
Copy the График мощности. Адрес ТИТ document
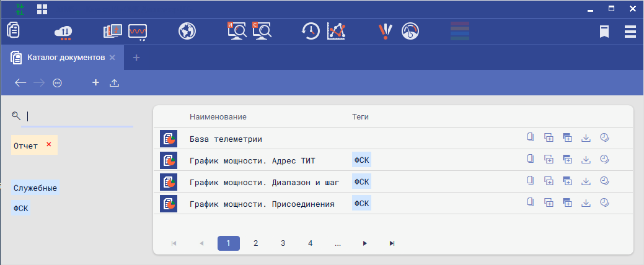coord(530,159)
